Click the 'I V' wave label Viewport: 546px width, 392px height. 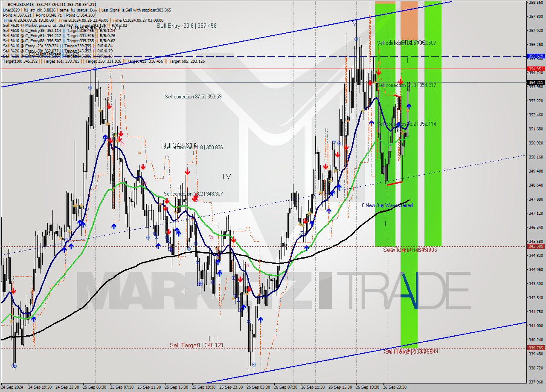(x=227, y=176)
